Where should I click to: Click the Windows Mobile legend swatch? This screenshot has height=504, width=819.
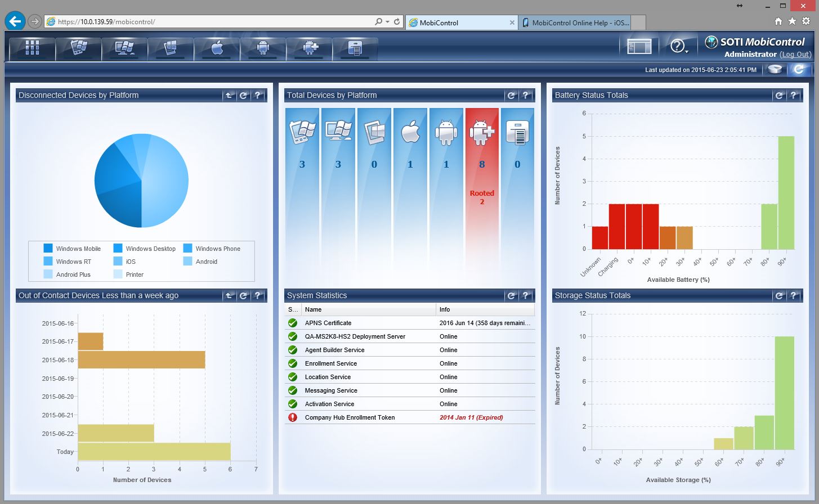coord(48,248)
